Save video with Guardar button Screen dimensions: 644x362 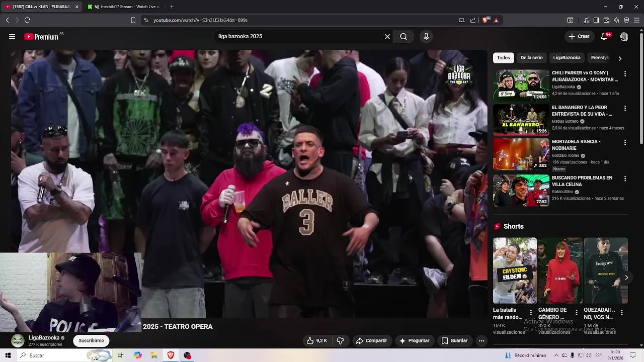454,341
